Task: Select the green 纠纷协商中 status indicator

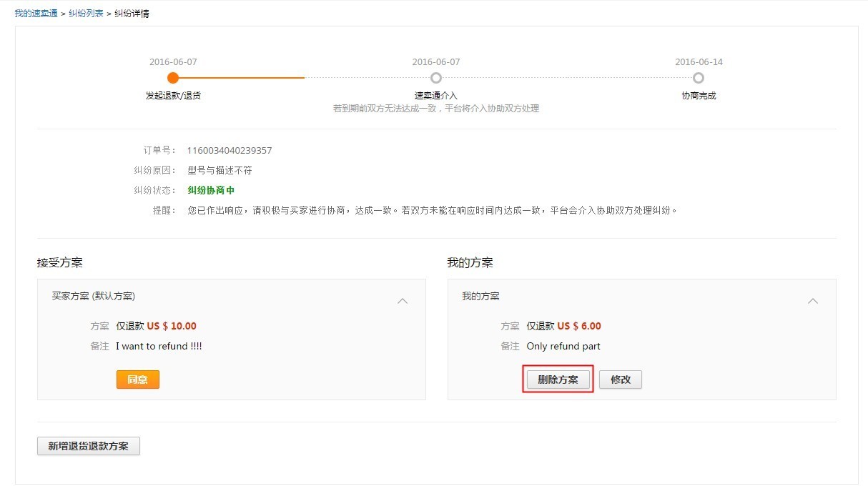Action: tap(210, 189)
